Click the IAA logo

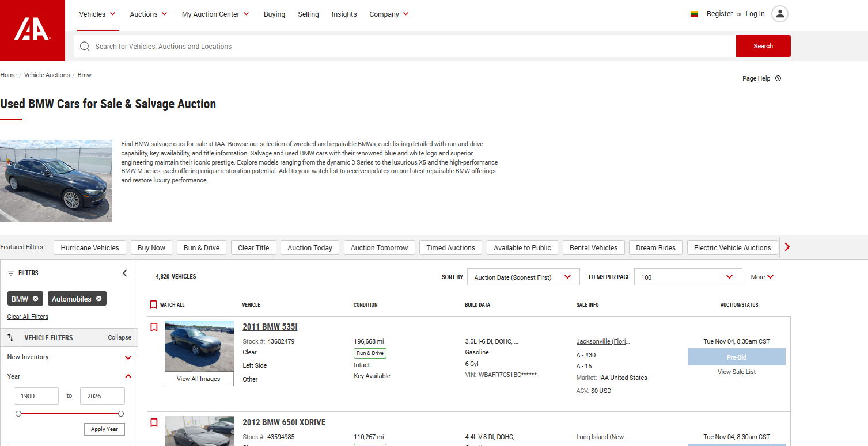tap(32, 30)
